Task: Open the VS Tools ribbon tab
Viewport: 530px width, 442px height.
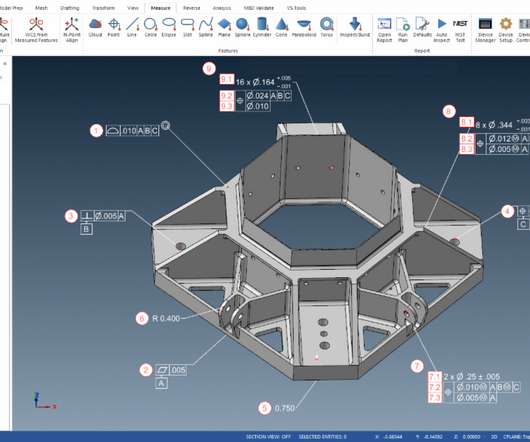Action: (296, 8)
